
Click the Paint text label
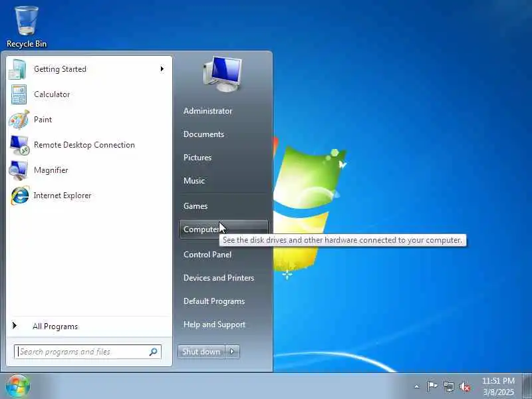[x=43, y=120]
